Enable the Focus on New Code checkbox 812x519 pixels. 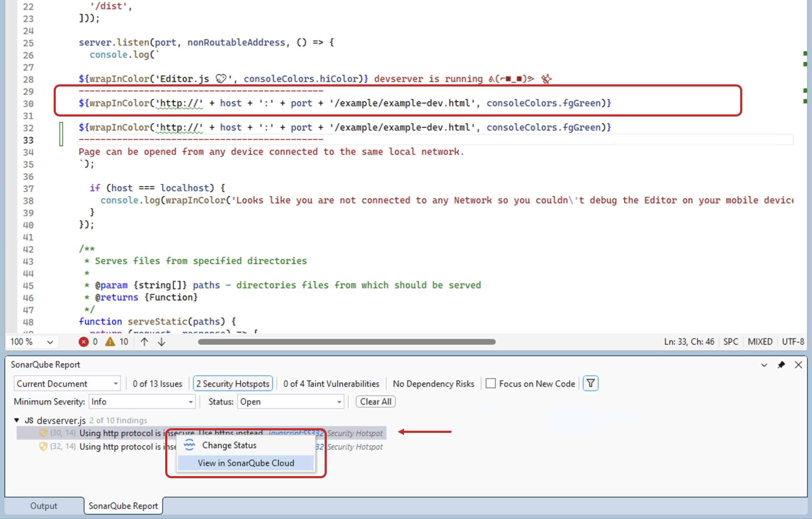coord(491,383)
